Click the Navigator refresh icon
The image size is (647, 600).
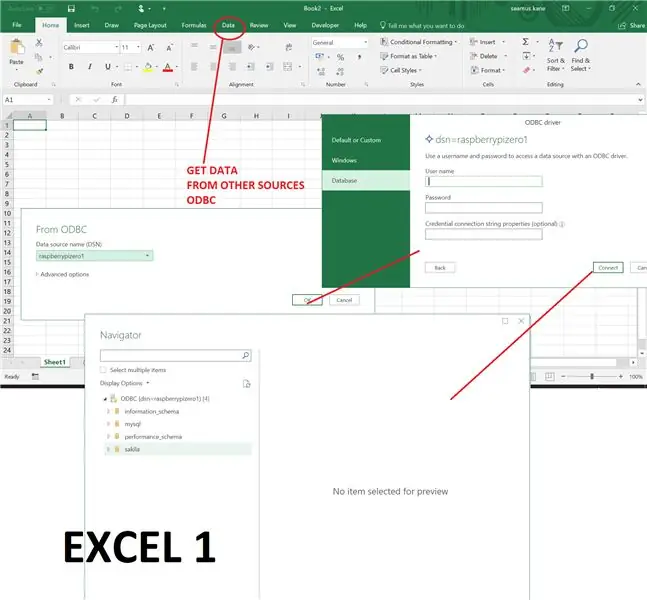(246, 384)
